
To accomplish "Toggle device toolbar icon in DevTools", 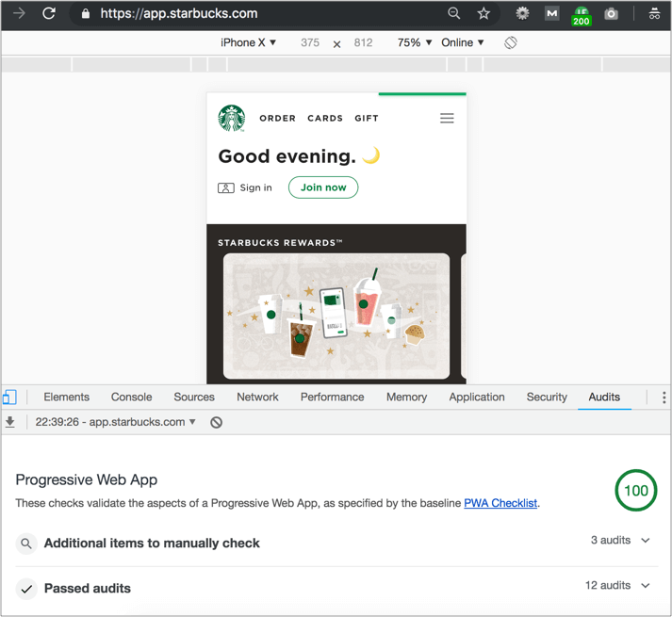I will pos(9,398).
